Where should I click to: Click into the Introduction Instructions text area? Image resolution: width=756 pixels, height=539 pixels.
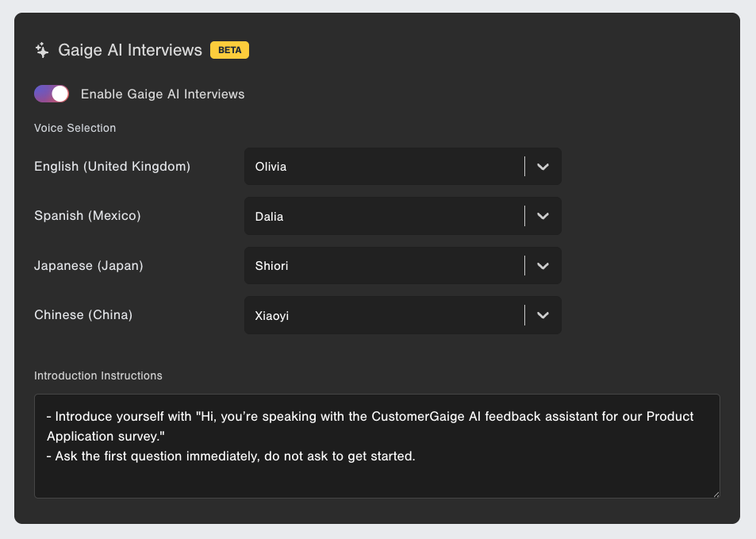[377, 446]
